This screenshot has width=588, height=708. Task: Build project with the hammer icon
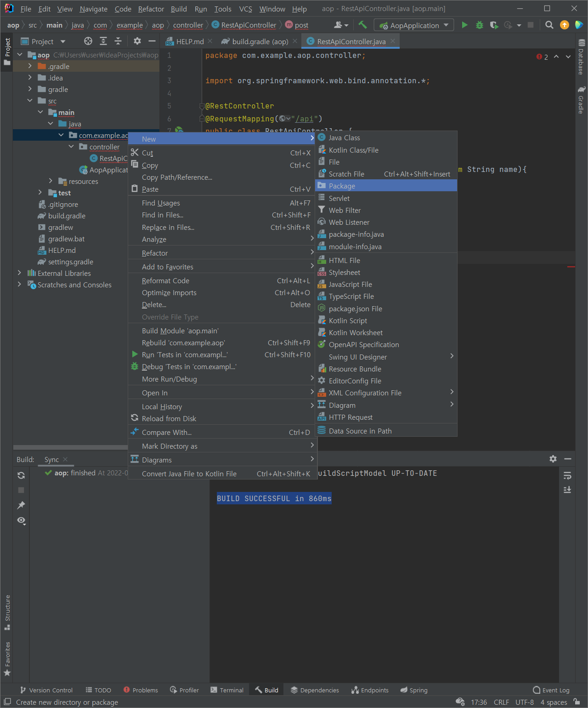click(x=363, y=25)
